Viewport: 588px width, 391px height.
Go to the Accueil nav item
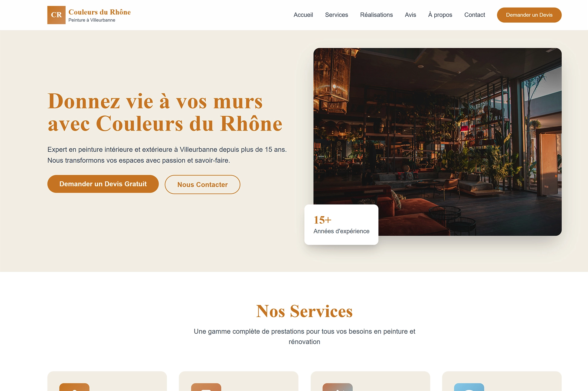[x=303, y=15]
